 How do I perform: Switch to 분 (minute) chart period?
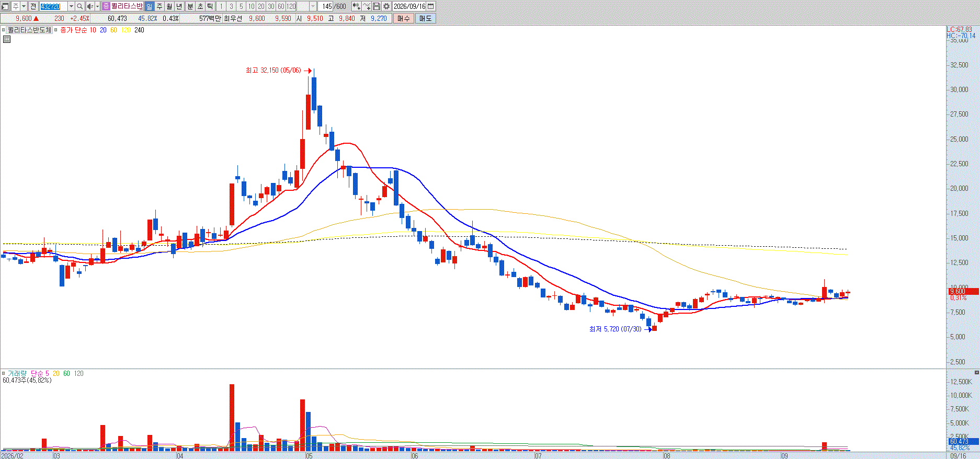point(190,6)
